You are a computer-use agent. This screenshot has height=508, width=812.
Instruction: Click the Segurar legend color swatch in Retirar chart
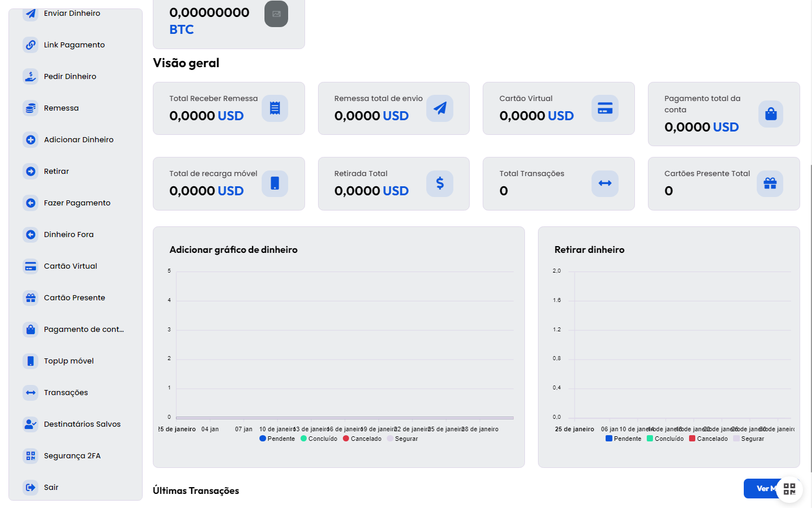[736, 439]
